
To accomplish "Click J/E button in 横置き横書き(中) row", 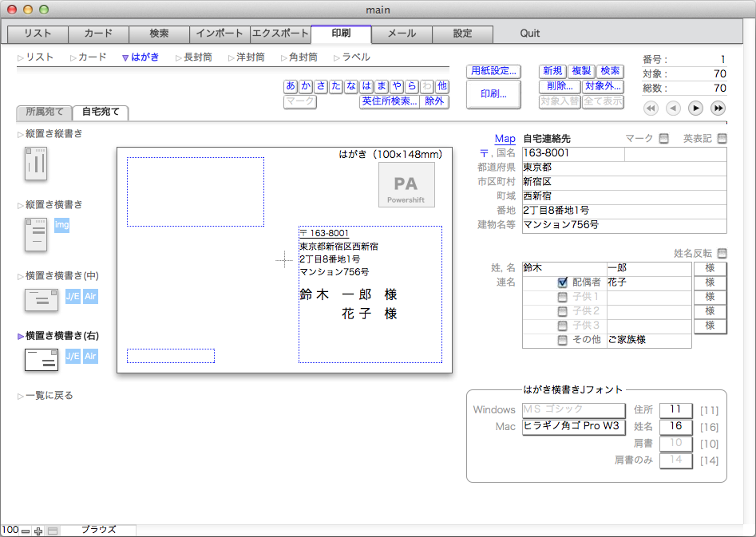I will (73, 296).
